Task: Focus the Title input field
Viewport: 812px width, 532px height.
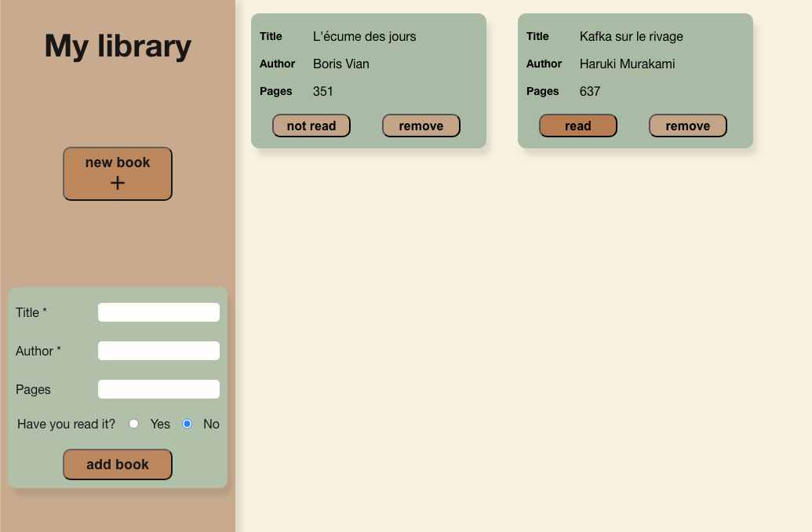Action: [158, 312]
